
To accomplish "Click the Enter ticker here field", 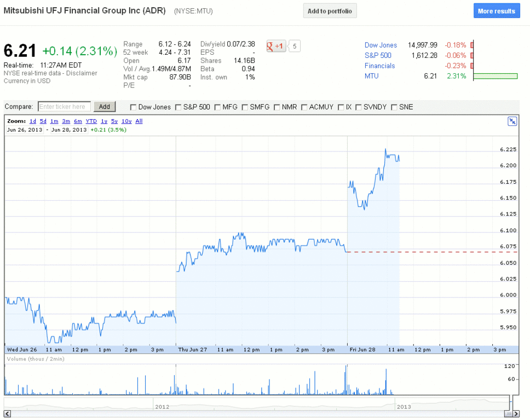I will click(x=64, y=107).
